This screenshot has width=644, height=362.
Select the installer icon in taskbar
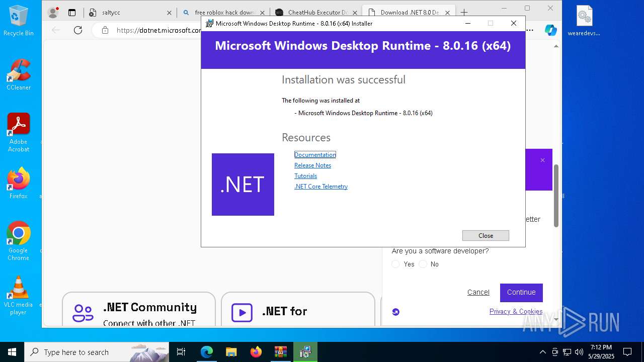[x=305, y=352]
